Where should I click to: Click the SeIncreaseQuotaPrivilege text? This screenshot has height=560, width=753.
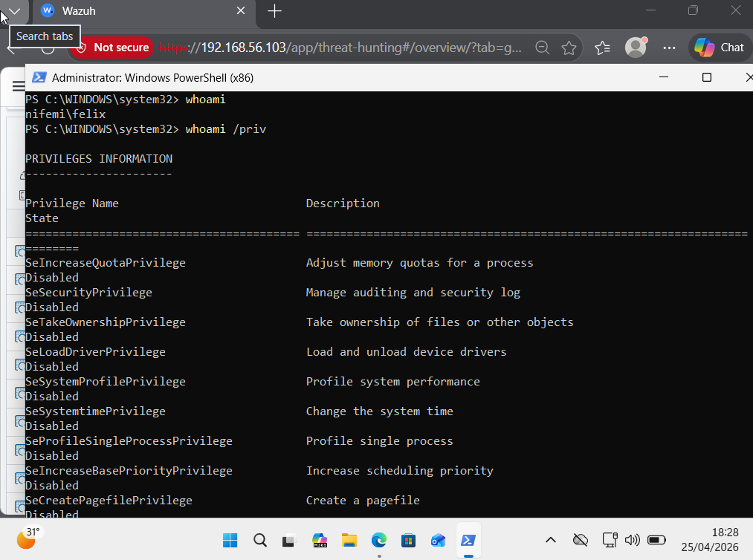pyautogui.click(x=105, y=263)
